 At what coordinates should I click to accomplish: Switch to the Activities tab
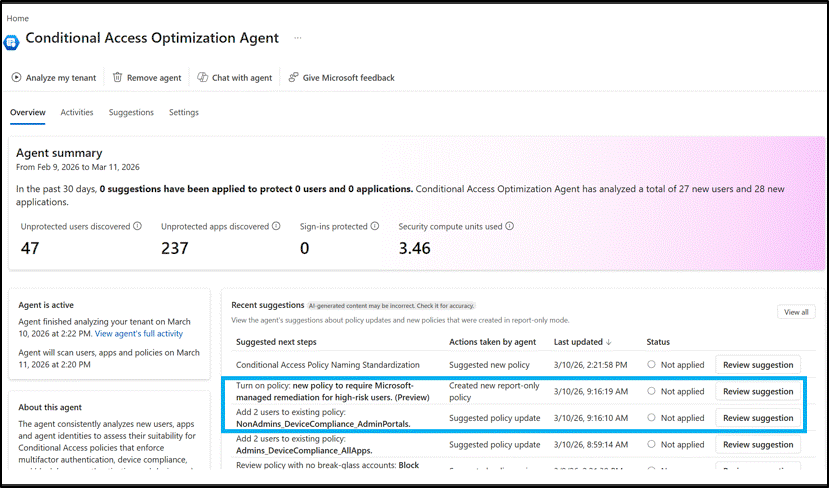(x=77, y=112)
